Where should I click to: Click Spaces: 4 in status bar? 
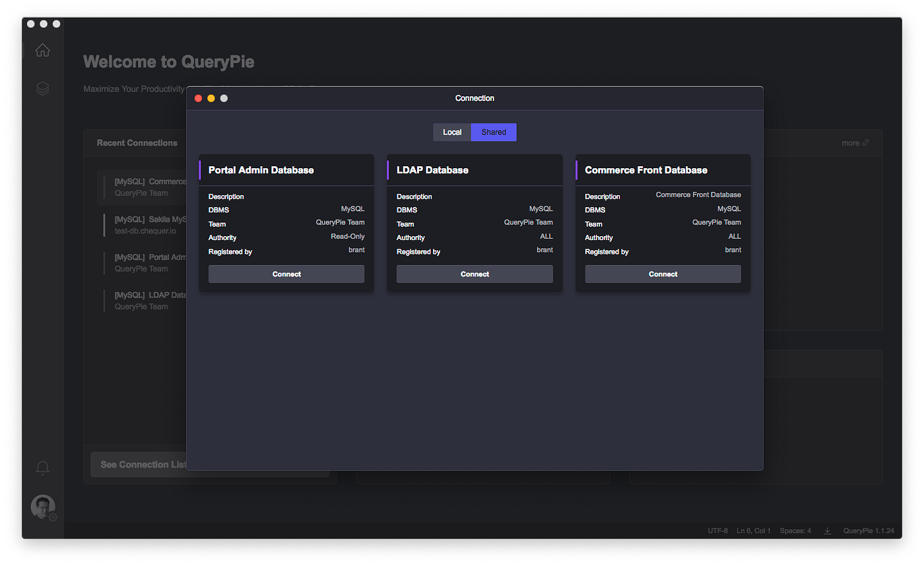pos(795,530)
